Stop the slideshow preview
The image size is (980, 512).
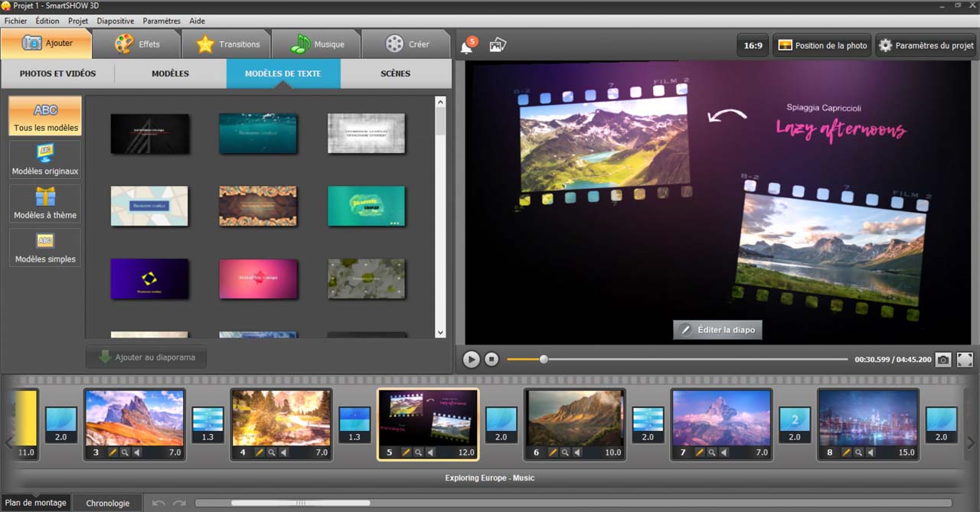pos(492,359)
